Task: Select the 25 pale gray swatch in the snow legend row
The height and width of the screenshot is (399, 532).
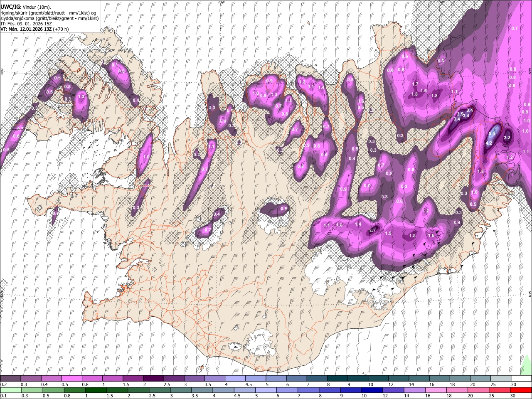Action: tap(500, 379)
